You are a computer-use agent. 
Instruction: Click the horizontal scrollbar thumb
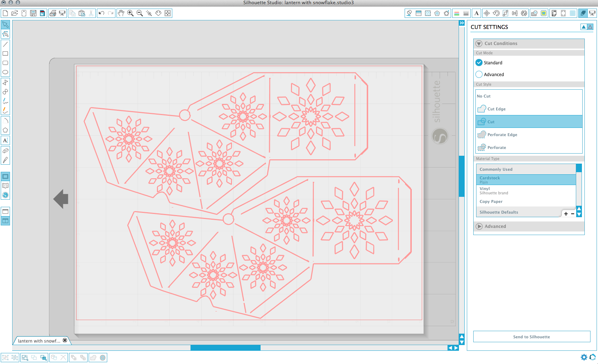pyautogui.click(x=226, y=348)
